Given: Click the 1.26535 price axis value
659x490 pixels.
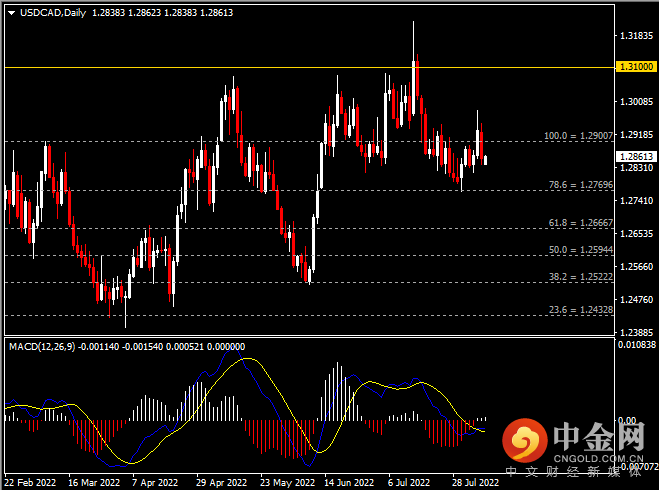Looking at the screenshot, I should (637, 234).
